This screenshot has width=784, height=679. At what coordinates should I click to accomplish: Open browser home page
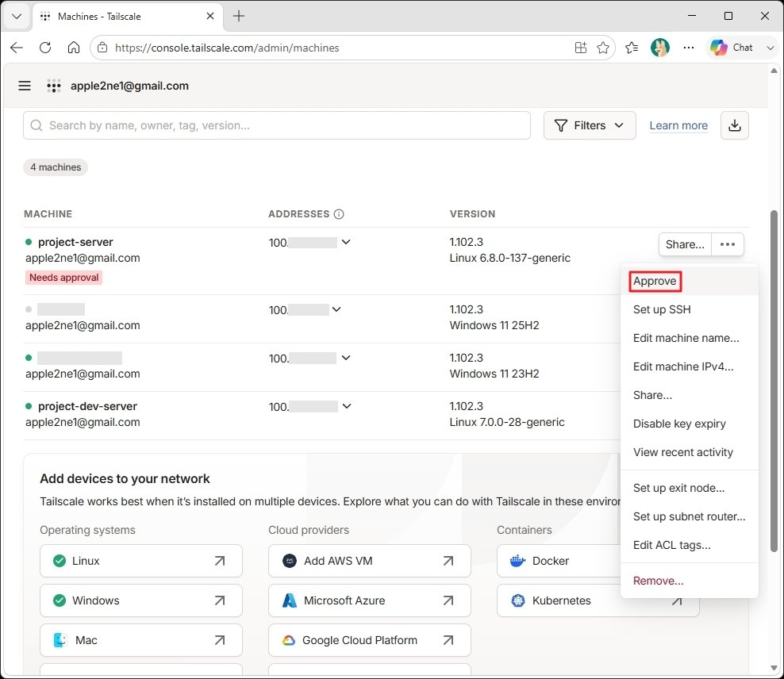[x=74, y=48]
